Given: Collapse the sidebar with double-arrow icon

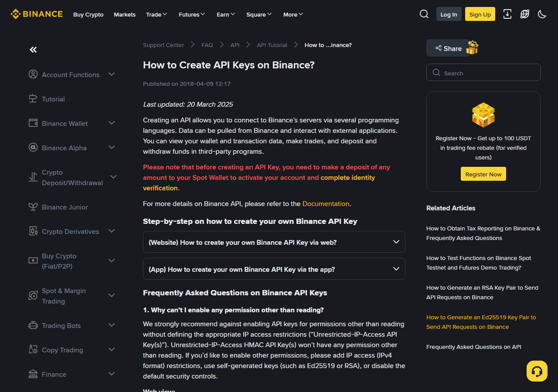Looking at the screenshot, I should pyautogui.click(x=33, y=50).
